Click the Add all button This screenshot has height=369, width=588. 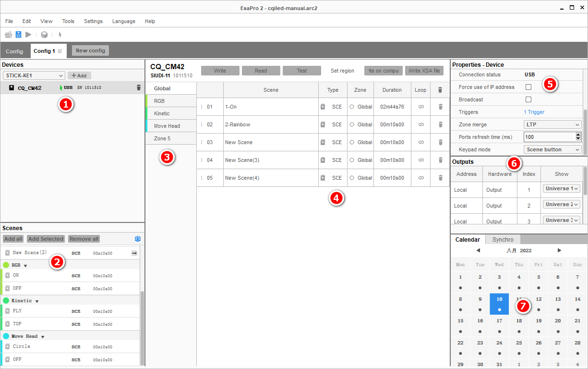(x=13, y=239)
